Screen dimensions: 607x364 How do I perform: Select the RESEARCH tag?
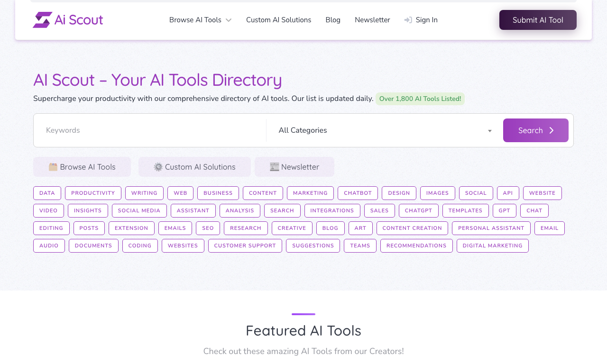coord(246,228)
